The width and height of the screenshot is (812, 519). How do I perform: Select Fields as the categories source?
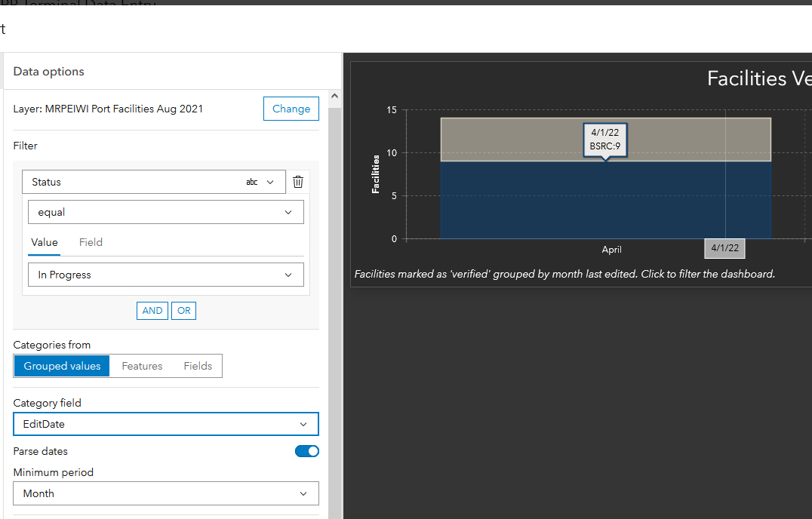(x=197, y=366)
